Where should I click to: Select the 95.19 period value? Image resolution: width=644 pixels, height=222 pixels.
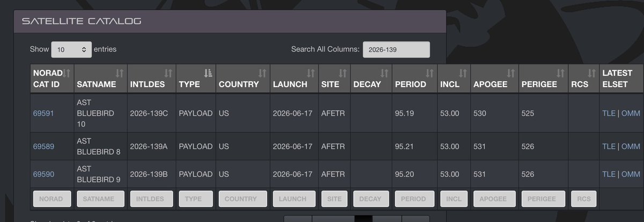tap(405, 113)
